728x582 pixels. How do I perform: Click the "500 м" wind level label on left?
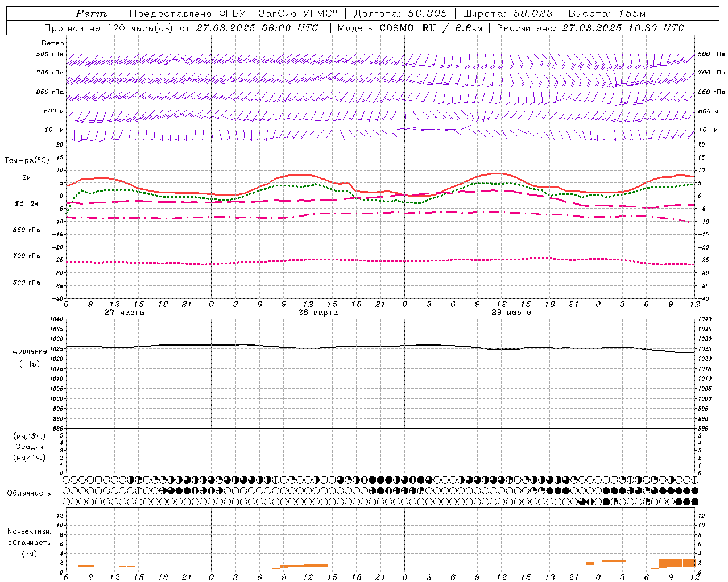(54, 111)
